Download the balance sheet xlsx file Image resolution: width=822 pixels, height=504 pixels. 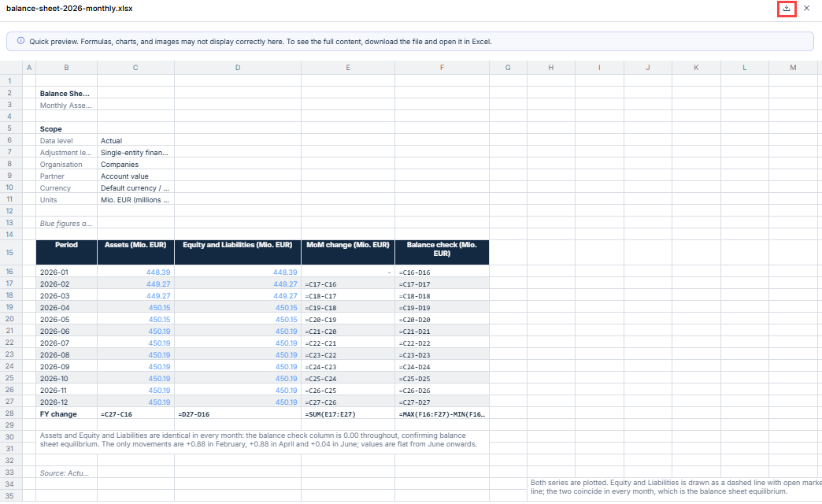pos(787,9)
